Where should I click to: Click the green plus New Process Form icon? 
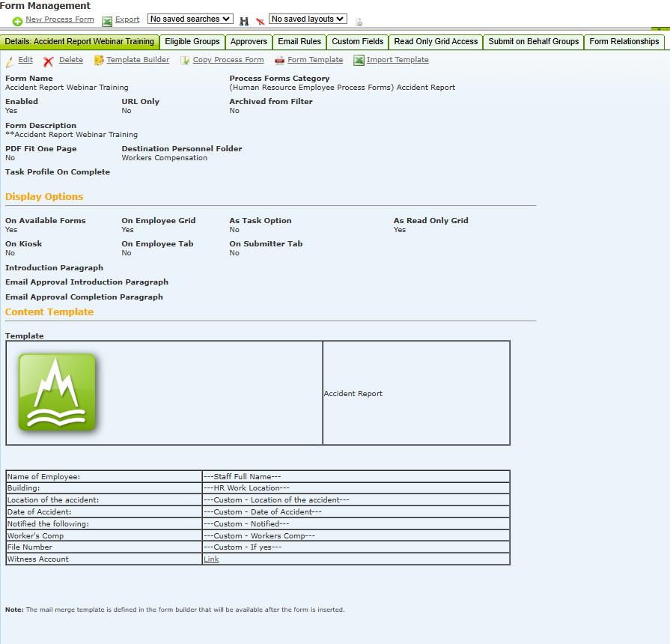coord(17,22)
